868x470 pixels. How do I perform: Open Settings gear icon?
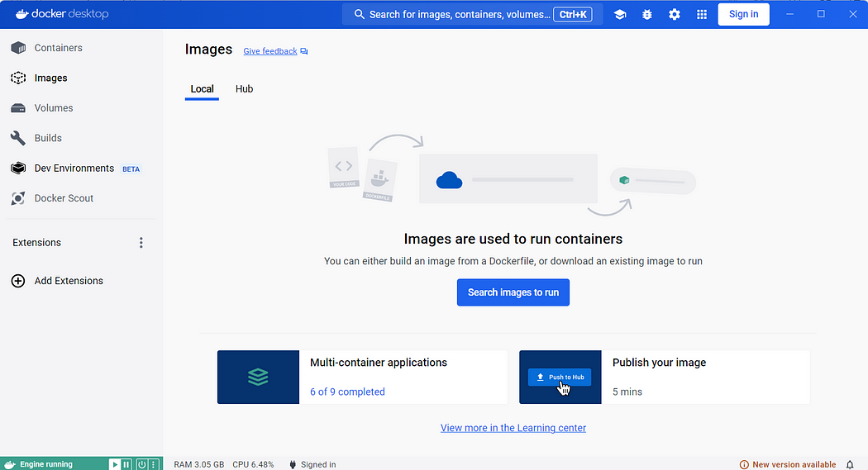pyautogui.click(x=675, y=14)
